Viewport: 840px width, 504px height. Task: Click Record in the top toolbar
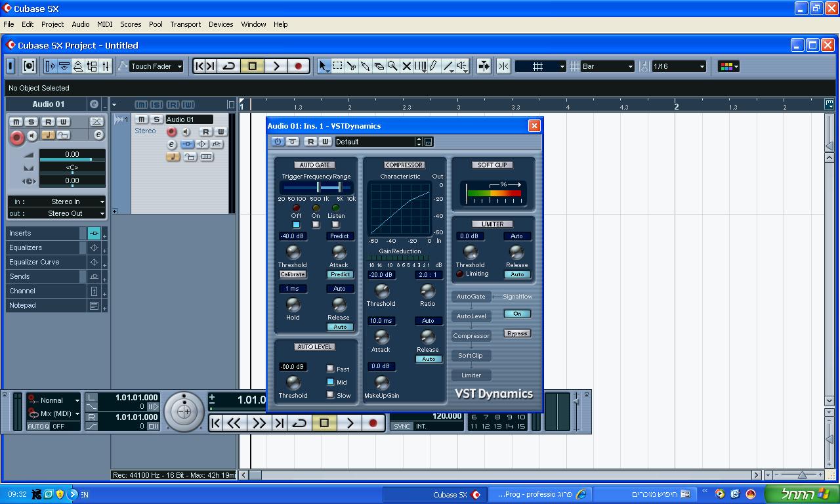[299, 66]
